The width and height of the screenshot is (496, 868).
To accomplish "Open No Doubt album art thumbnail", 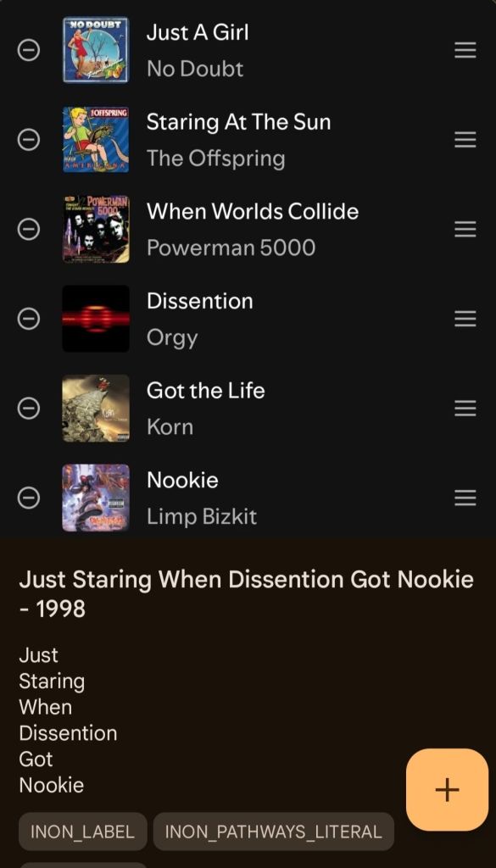I will 96,50.
